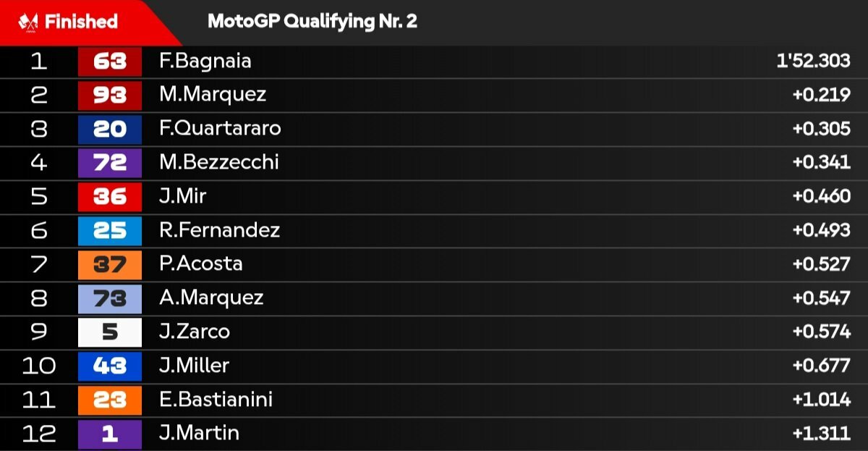Open rider F.Bagnaia's name

[205, 62]
